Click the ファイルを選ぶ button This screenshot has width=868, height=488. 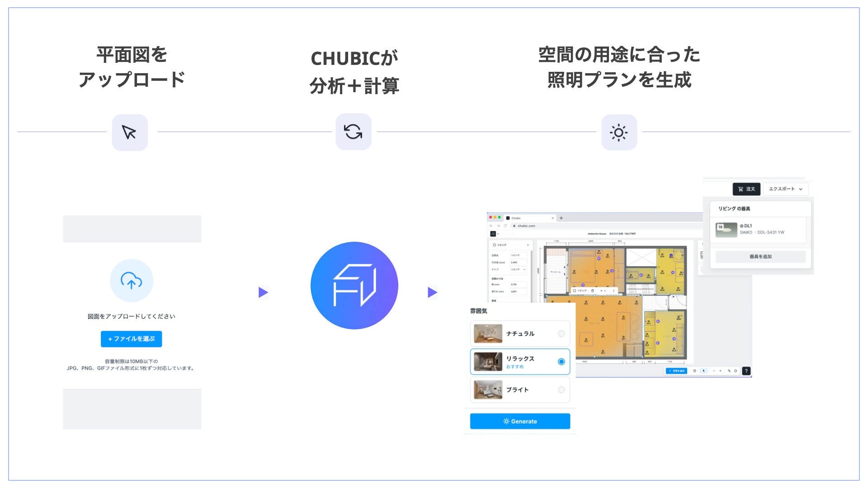[131, 339]
